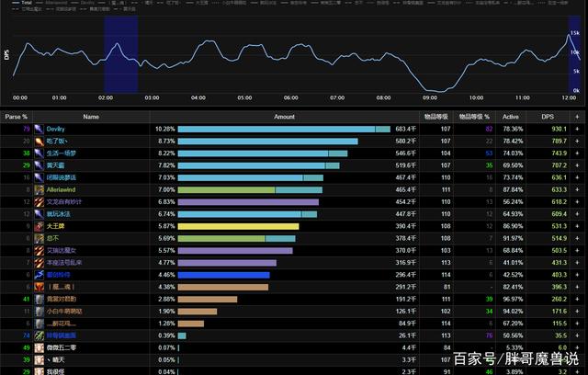
Task: Expand the Devilry row with plus button
Action: point(578,130)
